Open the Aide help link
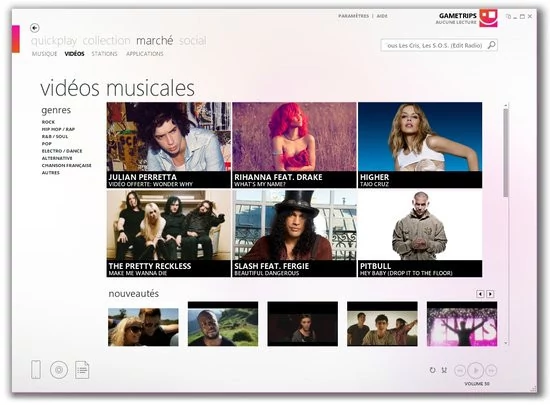550x405 pixels. point(382,16)
